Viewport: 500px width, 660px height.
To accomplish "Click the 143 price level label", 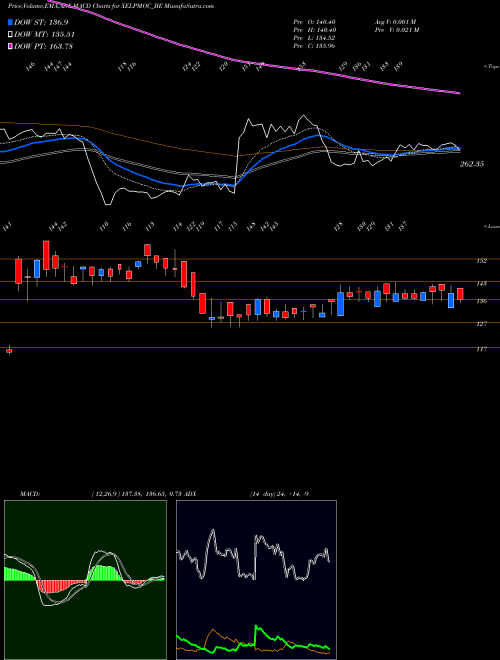I will coord(481,284).
